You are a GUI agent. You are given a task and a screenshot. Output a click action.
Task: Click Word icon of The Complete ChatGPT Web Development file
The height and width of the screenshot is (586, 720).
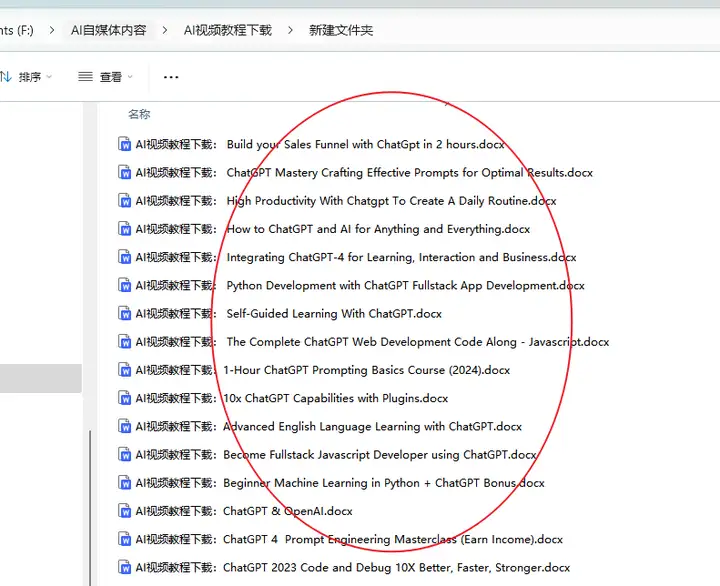(124, 342)
